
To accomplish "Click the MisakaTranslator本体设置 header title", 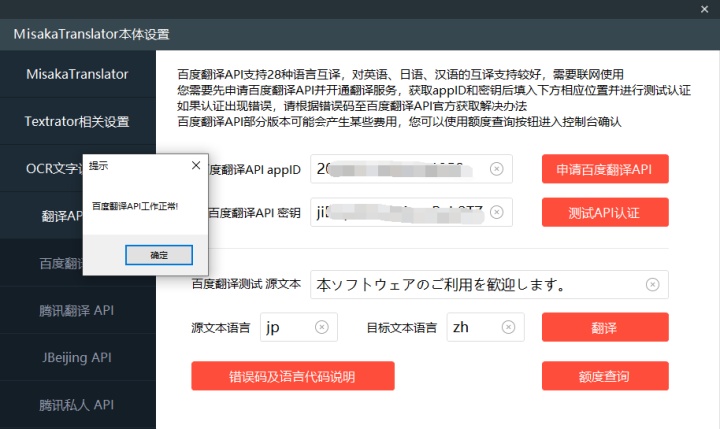I will [91, 34].
